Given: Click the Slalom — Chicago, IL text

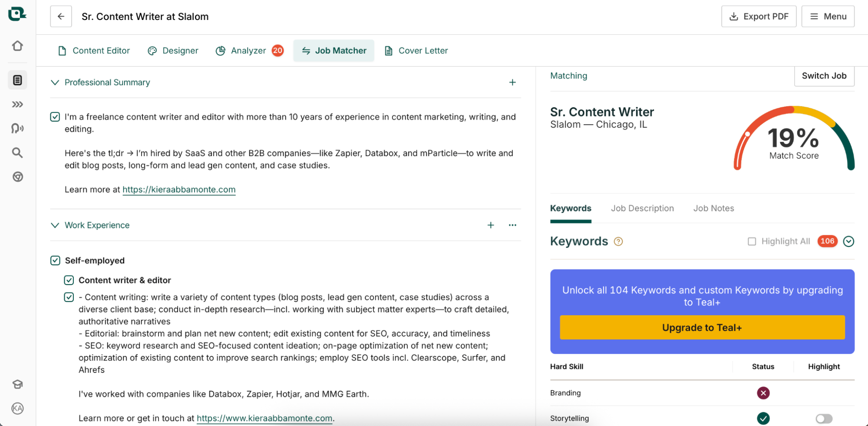Looking at the screenshot, I should click(x=598, y=125).
